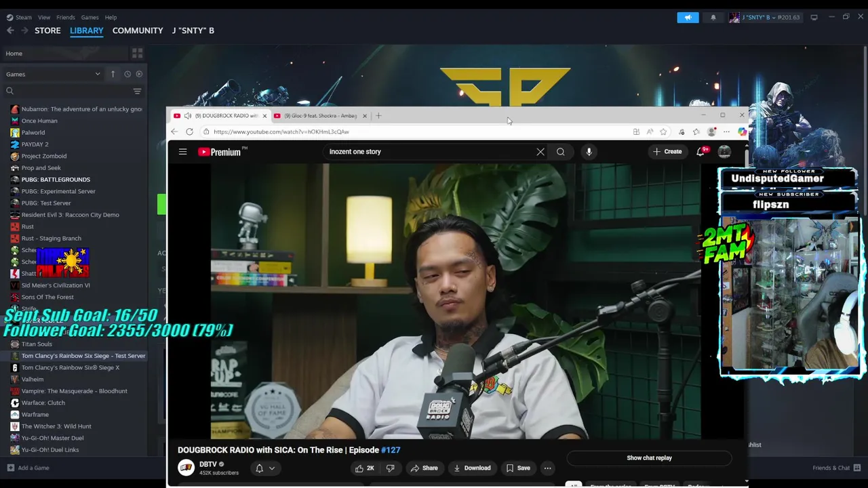Click the YouTube Create button
Screen dimensions: 868x488
tap(667, 152)
